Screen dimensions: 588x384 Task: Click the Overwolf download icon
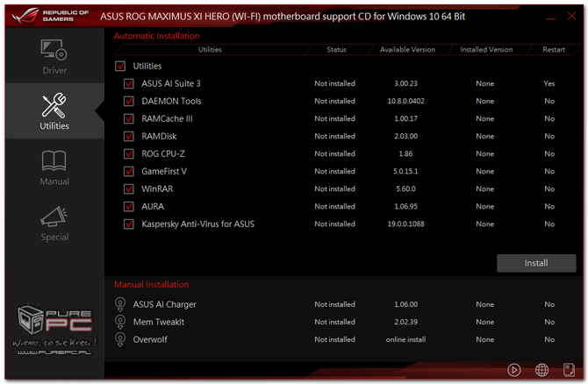[120, 339]
